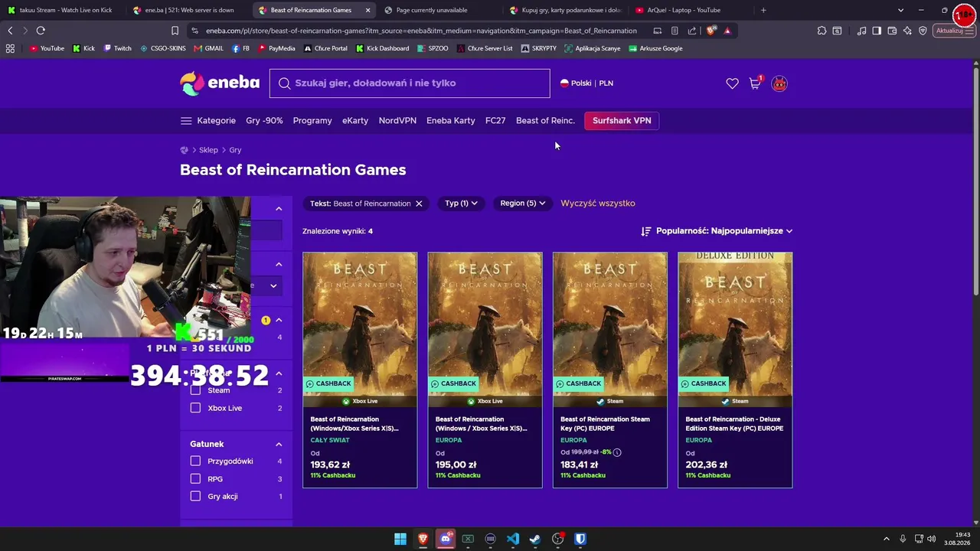Screen dimensions: 980x551
Task: Collapse the filter section with yellow badge
Action: click(x=279, y=320)
